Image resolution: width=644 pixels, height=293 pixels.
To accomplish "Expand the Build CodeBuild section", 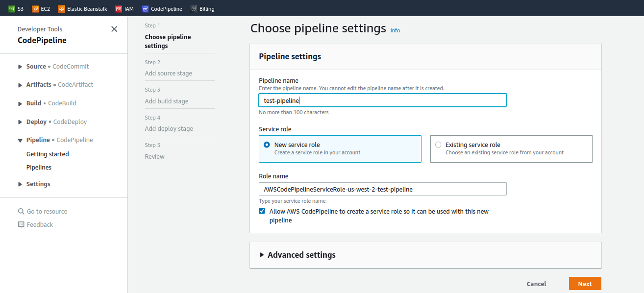I will pos(20,103).
